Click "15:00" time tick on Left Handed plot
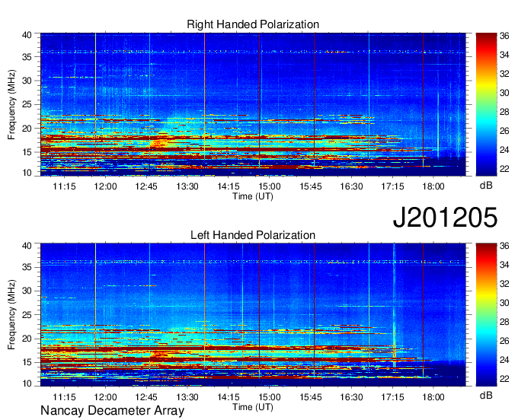The width and height of the screenshot is (518, 420). tap(269, 397)
